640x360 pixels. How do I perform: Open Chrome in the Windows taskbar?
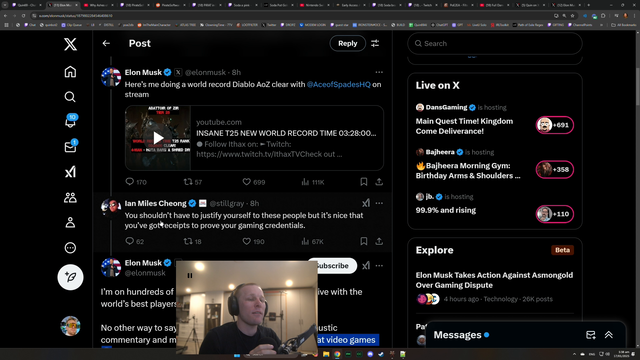pos(337,354)
